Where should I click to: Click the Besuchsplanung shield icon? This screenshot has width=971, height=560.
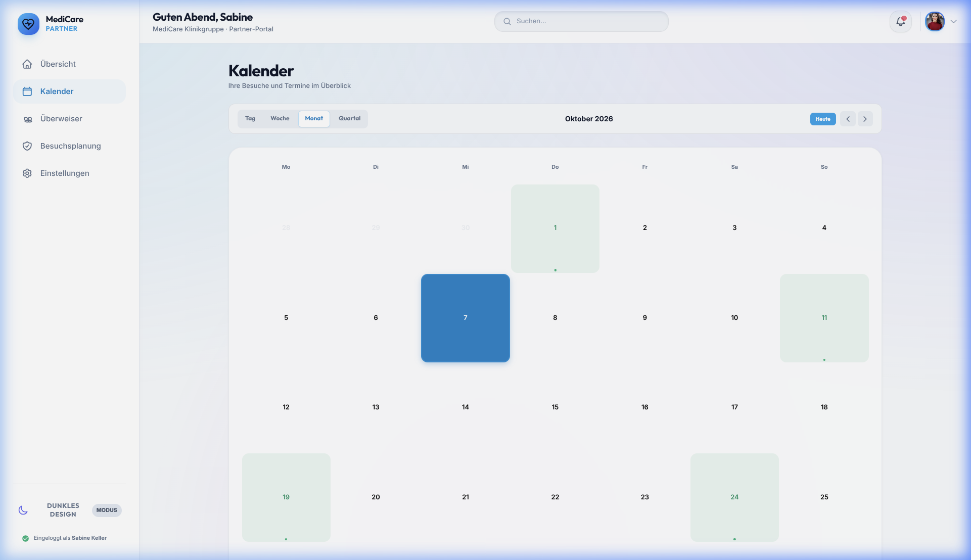click(27, 146)
